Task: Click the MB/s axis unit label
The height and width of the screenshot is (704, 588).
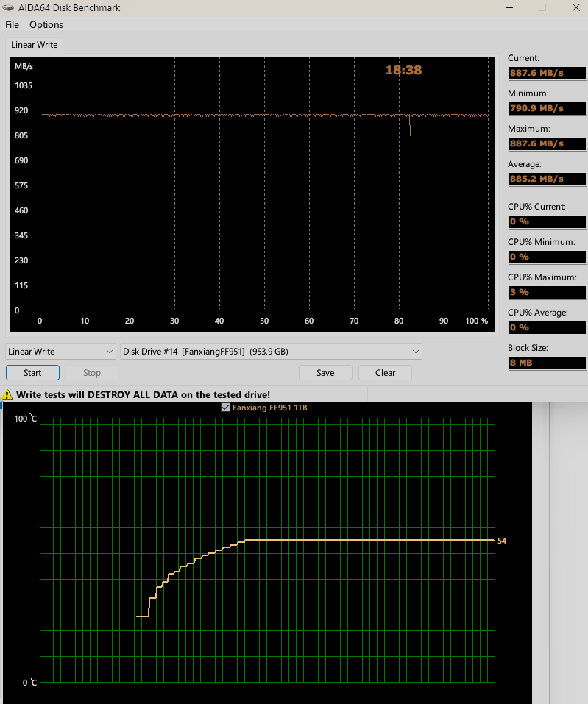Action: (24, 66)
